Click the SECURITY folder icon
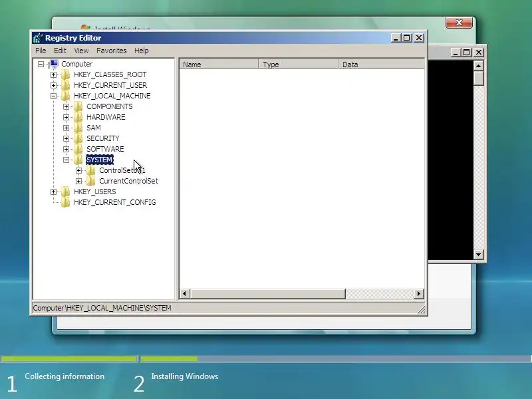Screen dimensions: 532x399 [x=78, y=138]
